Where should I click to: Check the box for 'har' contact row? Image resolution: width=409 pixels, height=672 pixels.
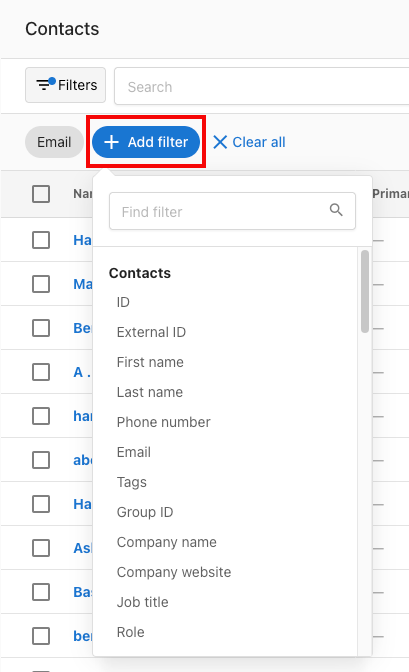[41, 416]
